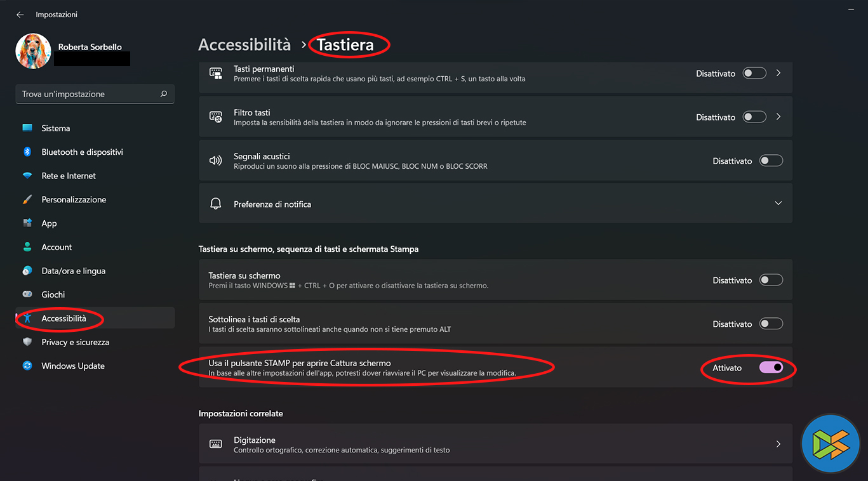Click the Rete e Internet wifi icon

coord(27,176)
